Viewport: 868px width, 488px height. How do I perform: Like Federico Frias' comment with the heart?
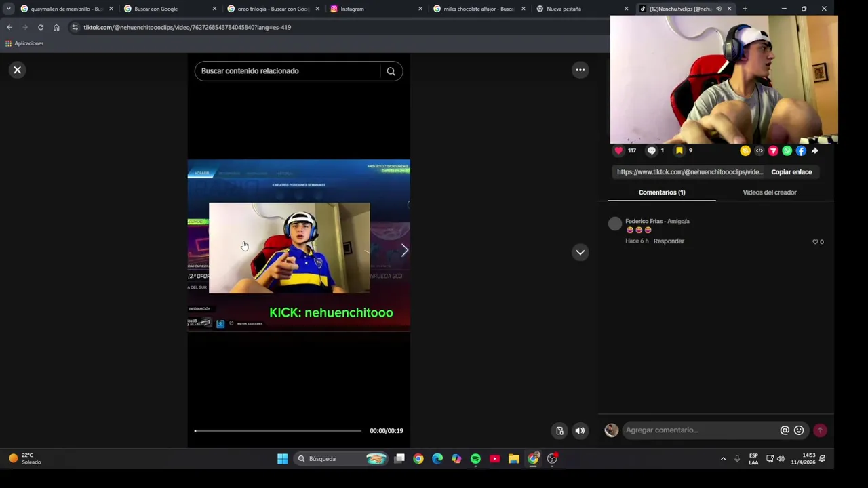pos(815,242)
